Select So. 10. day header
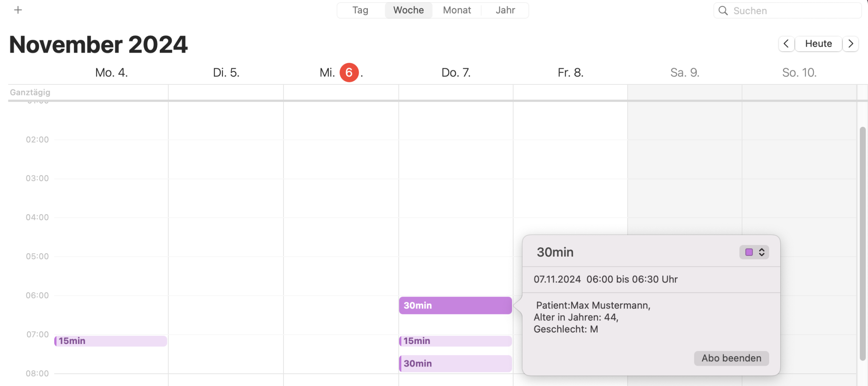The image size is (868, 386). tap(799, 73)
